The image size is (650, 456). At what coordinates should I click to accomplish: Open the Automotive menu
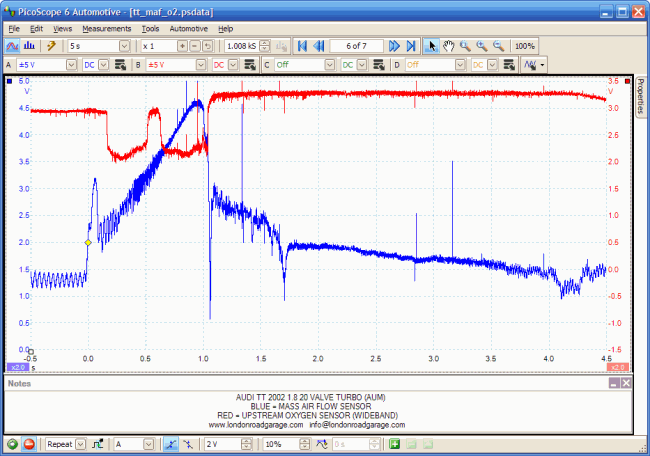(x=189, y=29)
